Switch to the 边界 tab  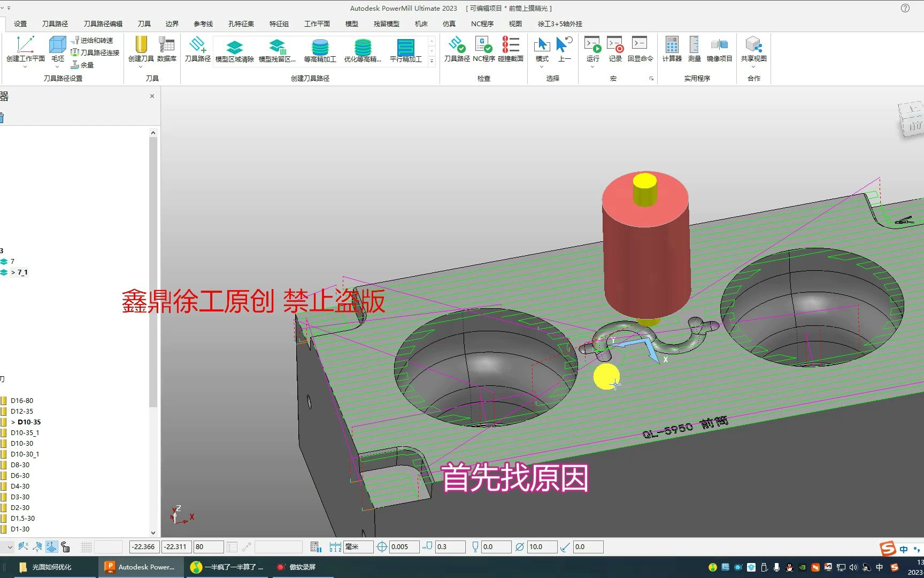(x=172, y=24)
